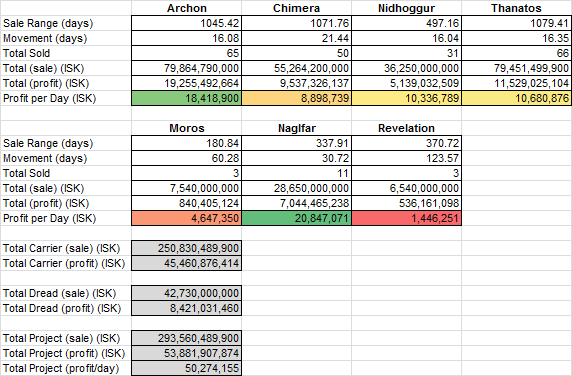Click red Revelation profit per day 1,446,251
572x376 pixels.
(x=406, y=218)
